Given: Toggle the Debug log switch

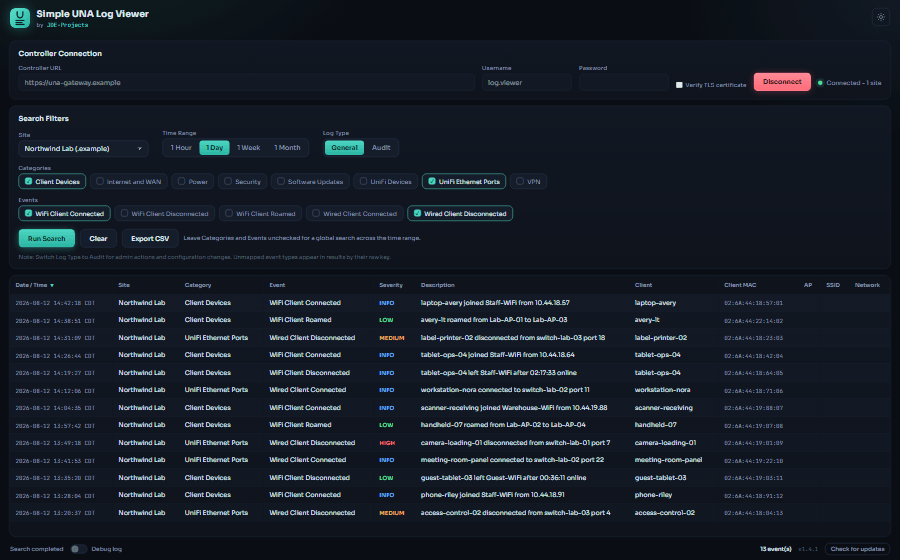Looking at the screenshot, I should pos(79,549).
